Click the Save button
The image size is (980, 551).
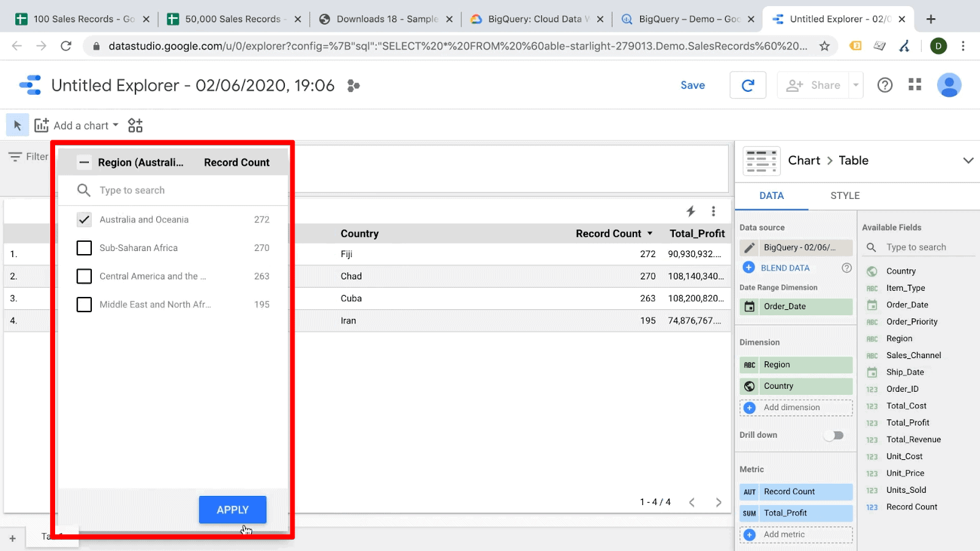(692, 85)
